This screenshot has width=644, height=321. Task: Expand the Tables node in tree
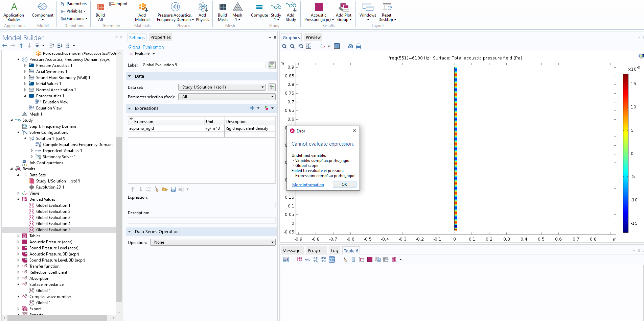tap(18, 236)
